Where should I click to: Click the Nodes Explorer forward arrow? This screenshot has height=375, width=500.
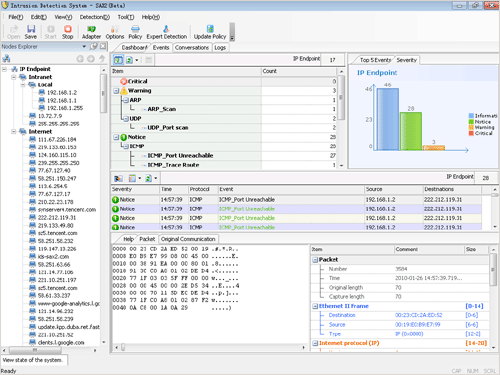click(91, 59)
